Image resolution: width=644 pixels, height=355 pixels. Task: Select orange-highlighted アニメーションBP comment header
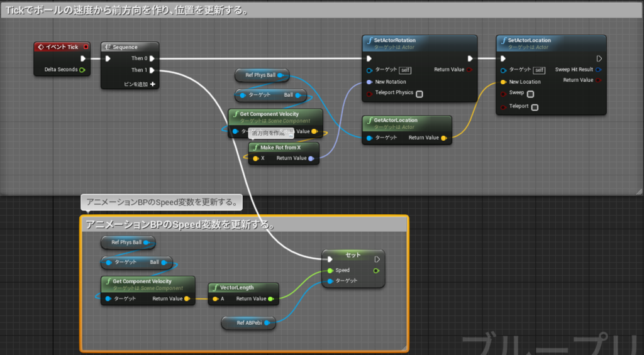tap(244, 224)
